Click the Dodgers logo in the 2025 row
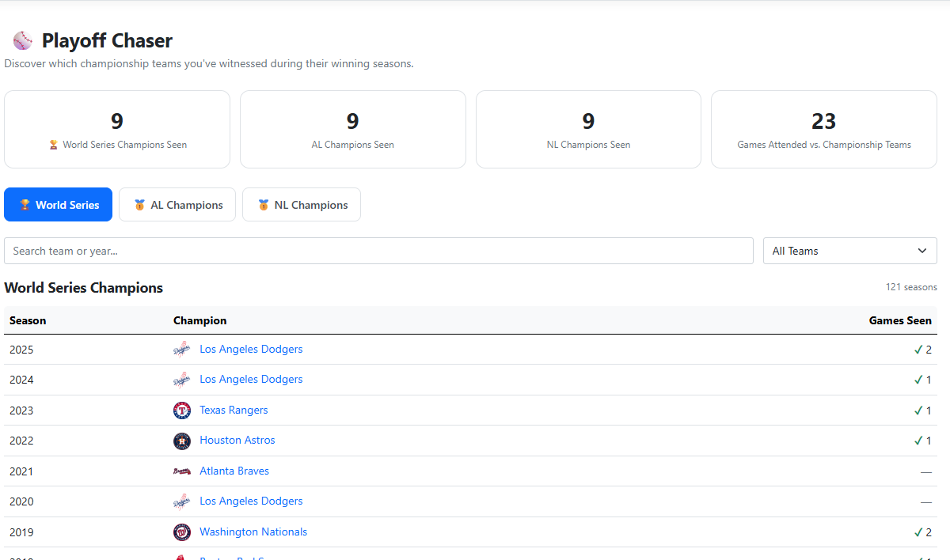 [182, 350]
